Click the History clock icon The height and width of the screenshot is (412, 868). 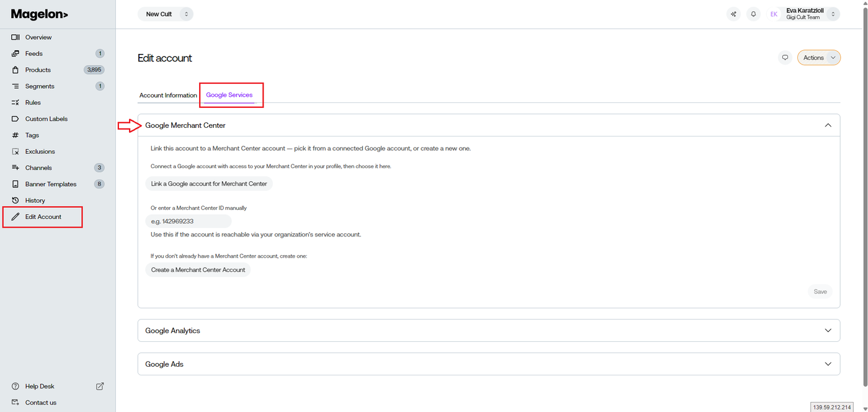click(15, 200)
